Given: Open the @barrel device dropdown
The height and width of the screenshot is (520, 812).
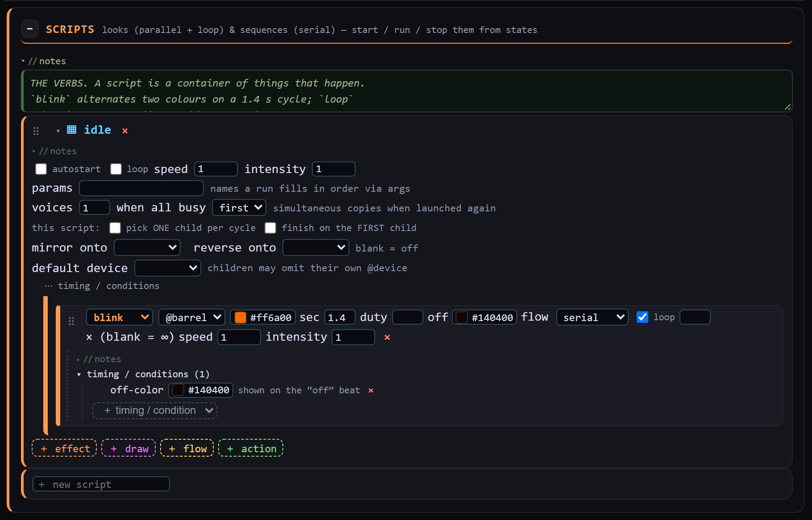Looking at the screenshot, I should [x=192, y=317].
